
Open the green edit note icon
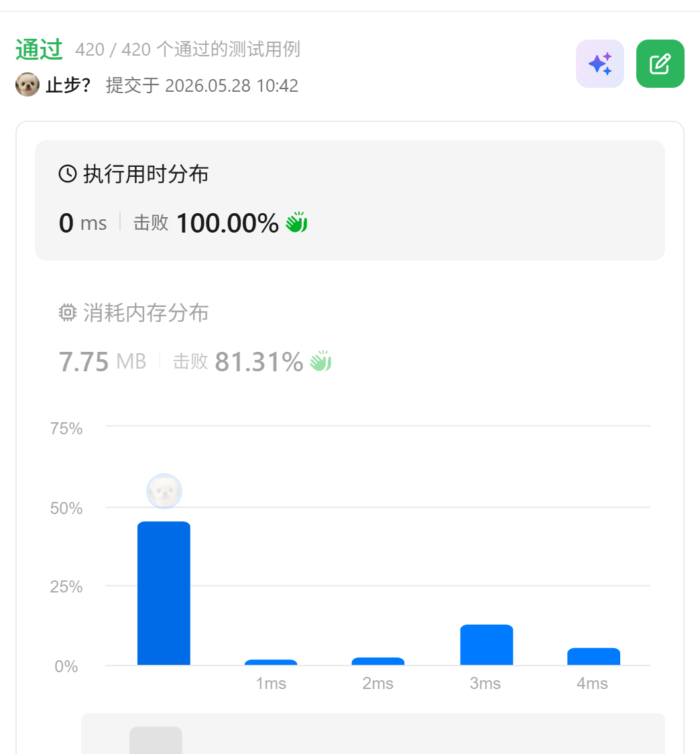tap(660, 64)
